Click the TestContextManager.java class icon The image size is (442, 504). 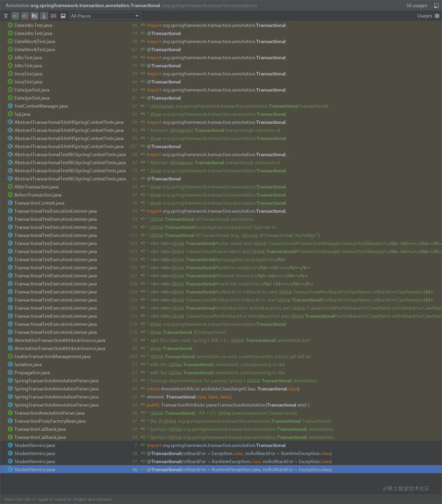pyautogui.click(x=10, y=106)
